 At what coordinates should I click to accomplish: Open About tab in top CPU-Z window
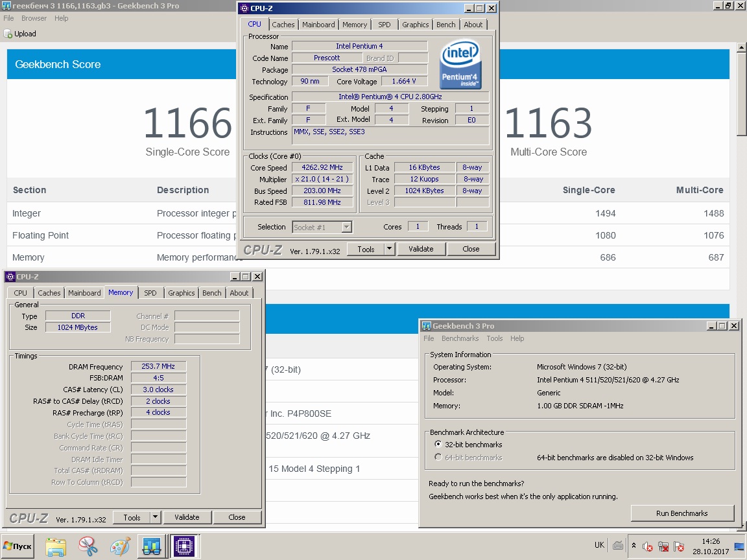(x=473, y=25)
